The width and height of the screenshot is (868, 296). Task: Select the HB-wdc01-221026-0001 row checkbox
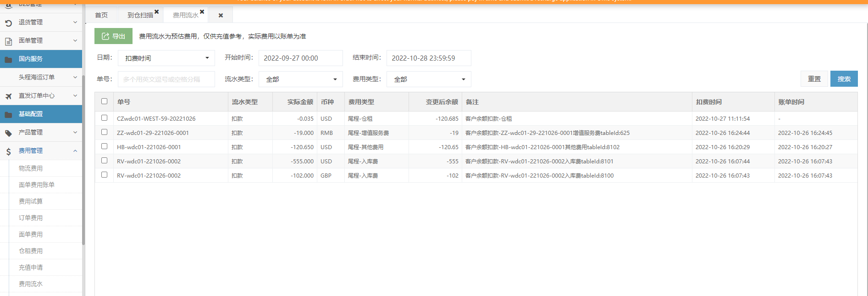(104, 146)
